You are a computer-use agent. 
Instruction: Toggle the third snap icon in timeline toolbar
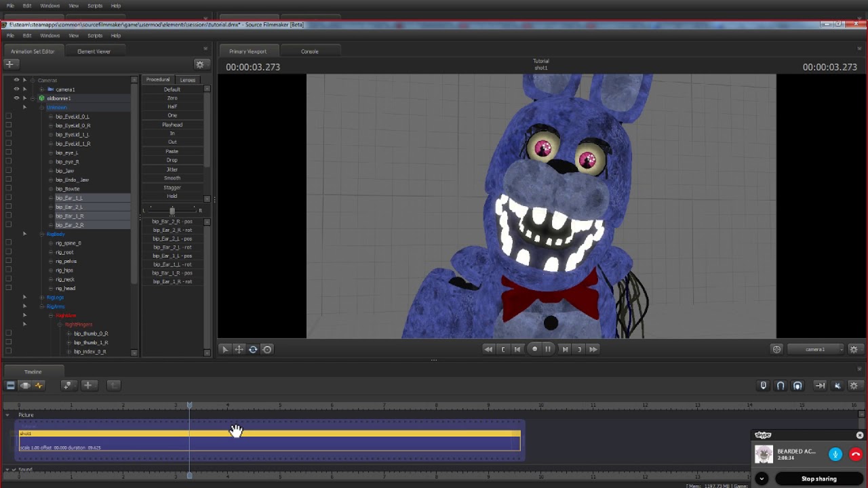pos(797,386)
